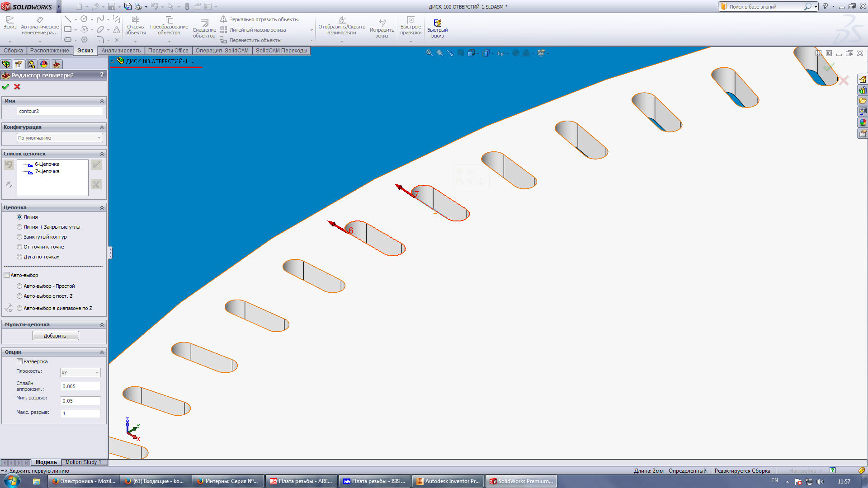Click Convert Entities (Преобразование объектов) tool
This screenshot has width=868, height=488.
pyautogui.click(x=169, y=20)
